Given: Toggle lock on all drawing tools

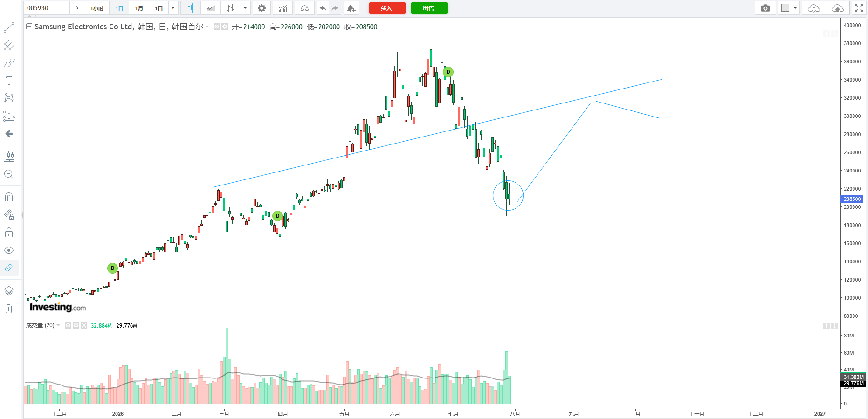Looking at the screenshot, I should pos(9,233).
